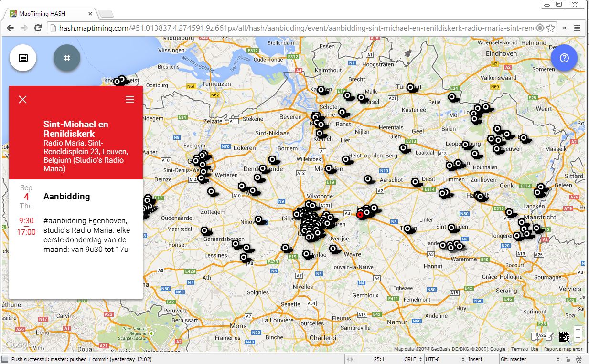Bookmark this page with the star icon
Image resolution: width=589 pixels, height=364 pixels.
[x=550, y=28]
